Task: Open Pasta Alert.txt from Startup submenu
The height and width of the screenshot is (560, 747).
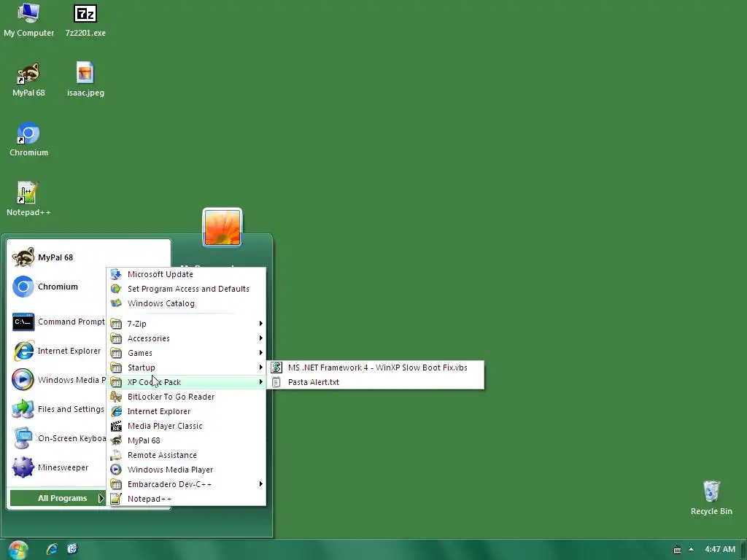Action: pyautogui.click(x=376, y=382)
